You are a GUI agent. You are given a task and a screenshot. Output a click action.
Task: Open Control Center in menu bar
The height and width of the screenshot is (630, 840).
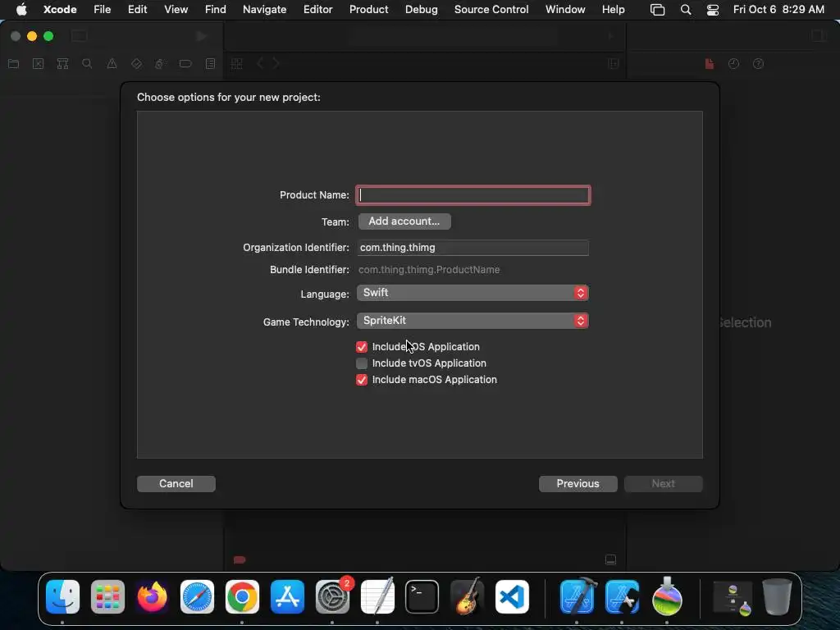[x=713, y=9]
